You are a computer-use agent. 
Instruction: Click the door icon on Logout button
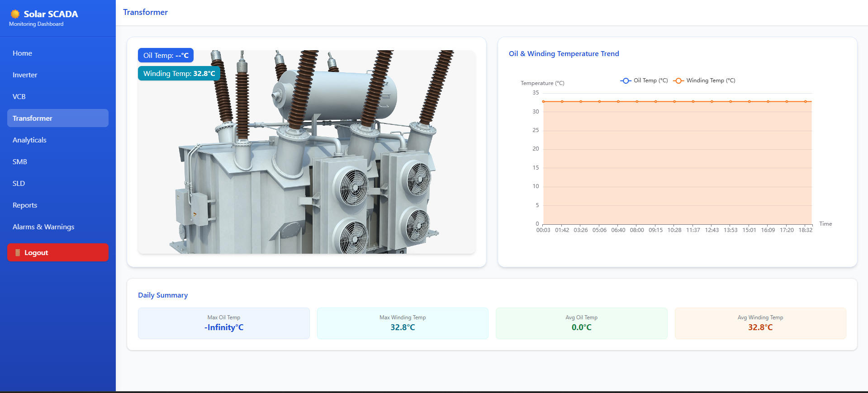(18, 253)
